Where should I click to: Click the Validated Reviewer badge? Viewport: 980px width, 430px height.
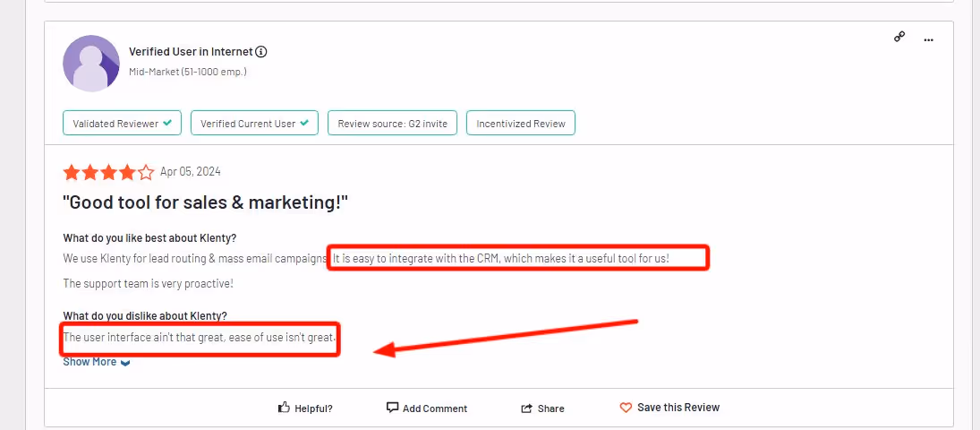point(122,124)
